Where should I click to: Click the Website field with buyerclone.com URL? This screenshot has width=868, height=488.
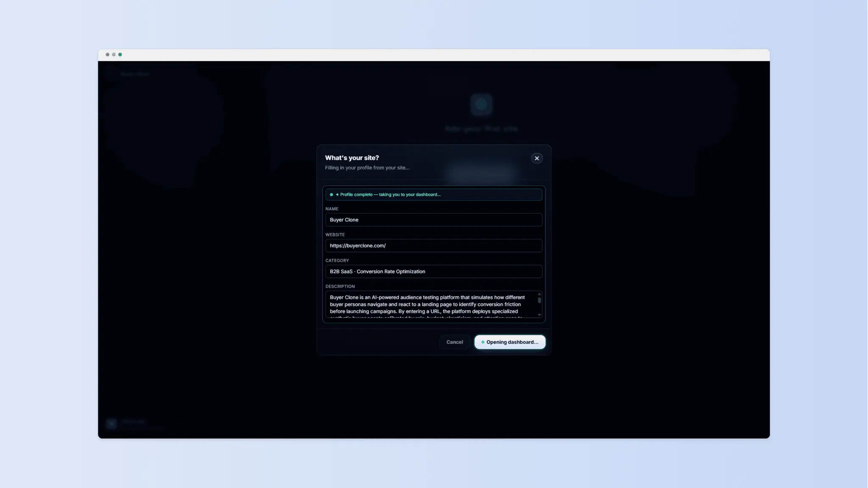[x=434, y=246]
